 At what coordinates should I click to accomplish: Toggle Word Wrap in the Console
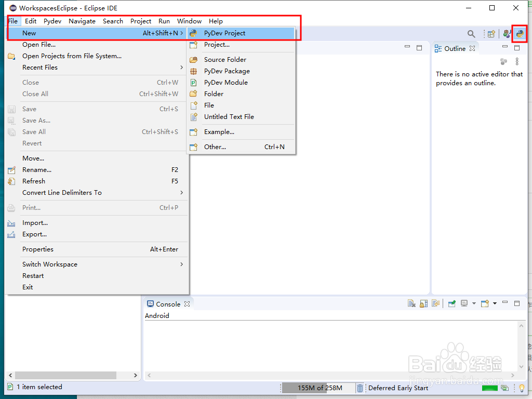[x=436, y=303]
